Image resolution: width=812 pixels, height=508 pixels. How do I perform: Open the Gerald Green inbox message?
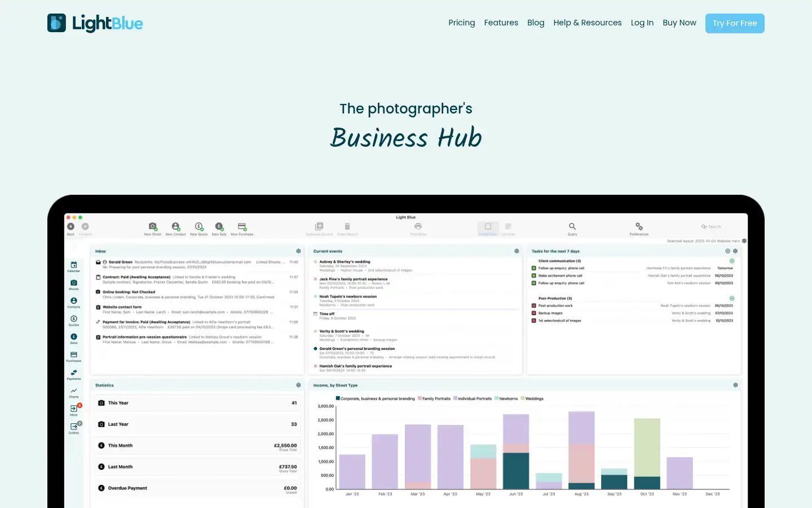(197, 265)
